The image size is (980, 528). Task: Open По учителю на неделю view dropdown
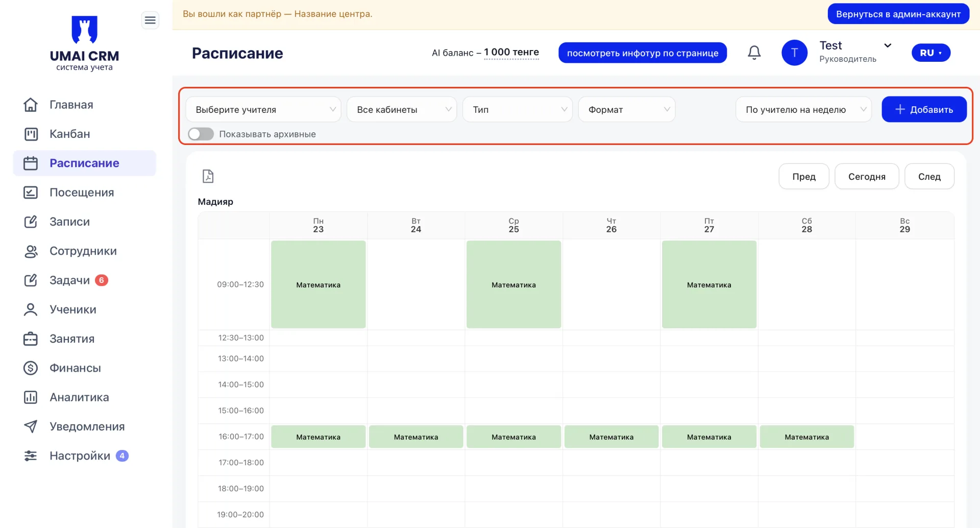[803, 109]
